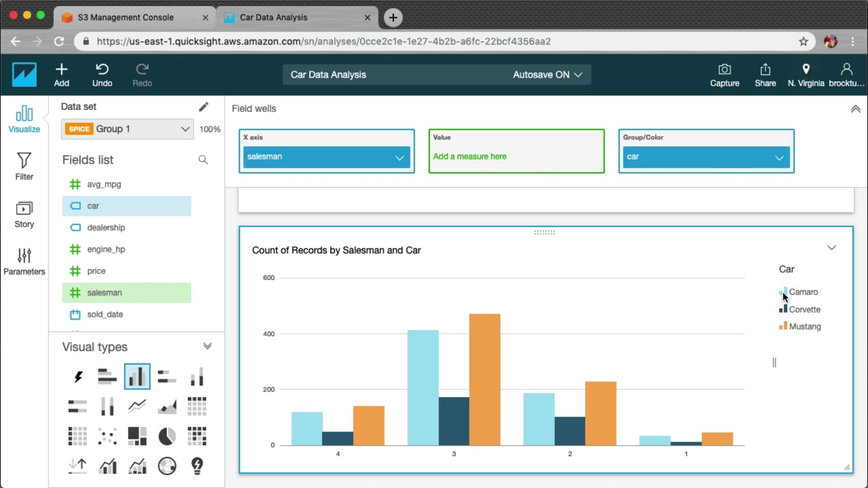This screenshot has width=868, height=488.
Task: Click the Undo button
Action: pyautogui.click(x=102, y=75)
